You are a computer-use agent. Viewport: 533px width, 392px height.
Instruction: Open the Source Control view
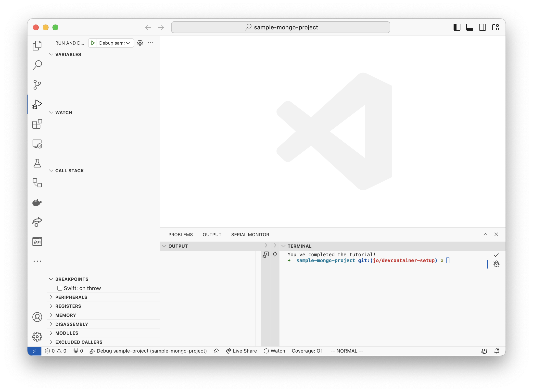tap(37, 85)
